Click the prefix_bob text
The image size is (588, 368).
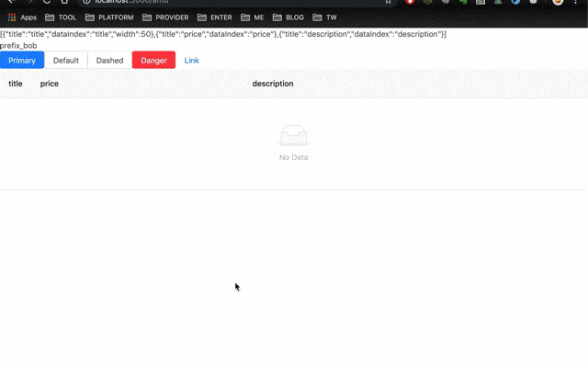pyautogui.click(x=18, y=45)
